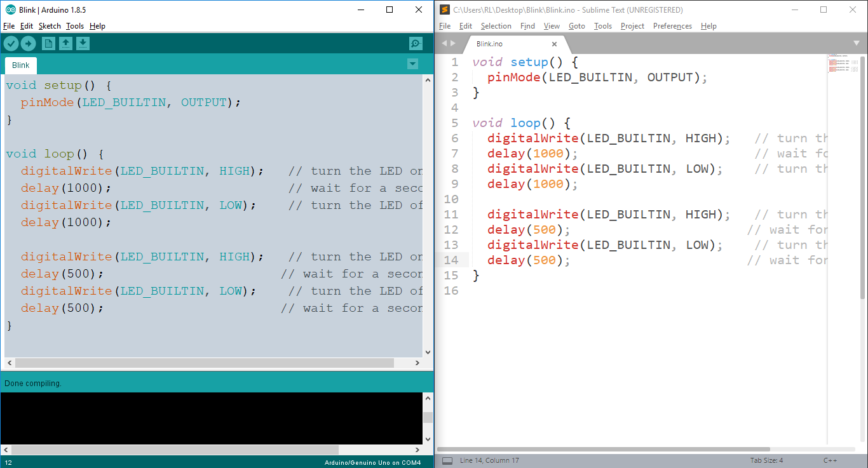This screenshot has width=868, height=468.
Task: Open the Serial Monitor icon in Arduino
Action: 416,43
